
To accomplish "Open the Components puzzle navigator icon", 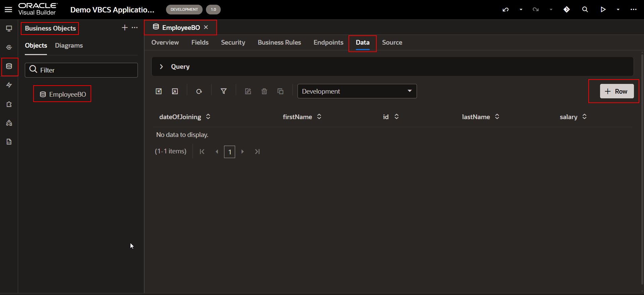I will click(x=9, y=104).
